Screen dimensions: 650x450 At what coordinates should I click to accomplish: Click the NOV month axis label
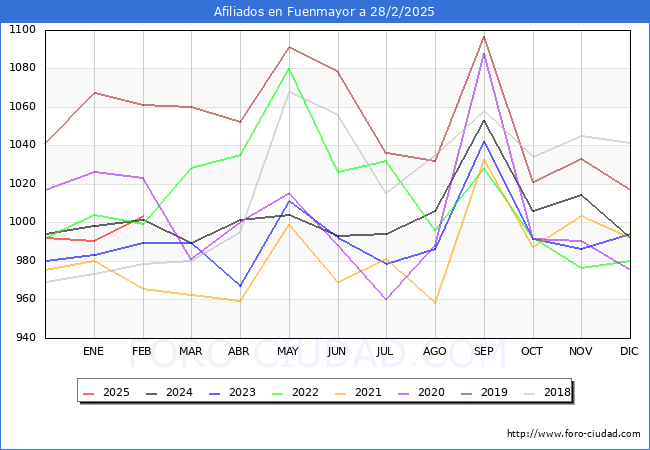tap(580, 351)
